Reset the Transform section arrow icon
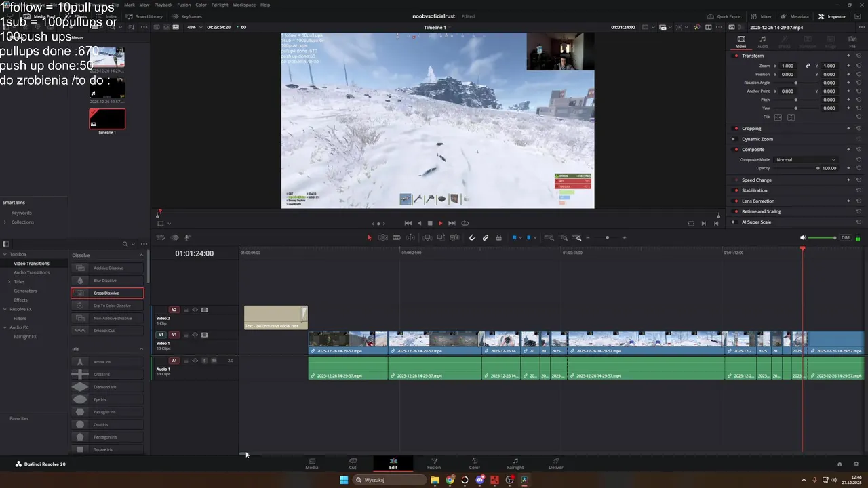The width and height of the screenshot is (868, 488). [x=859, y=56]
